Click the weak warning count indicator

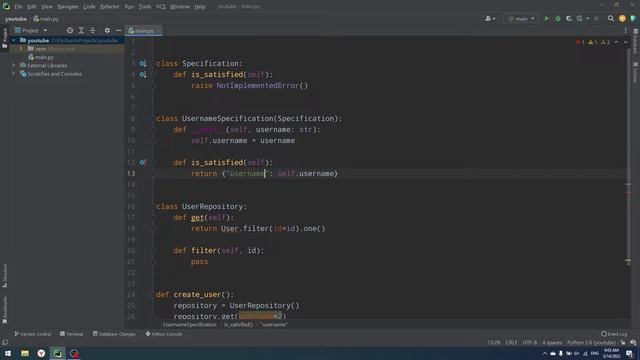point(605,42)
